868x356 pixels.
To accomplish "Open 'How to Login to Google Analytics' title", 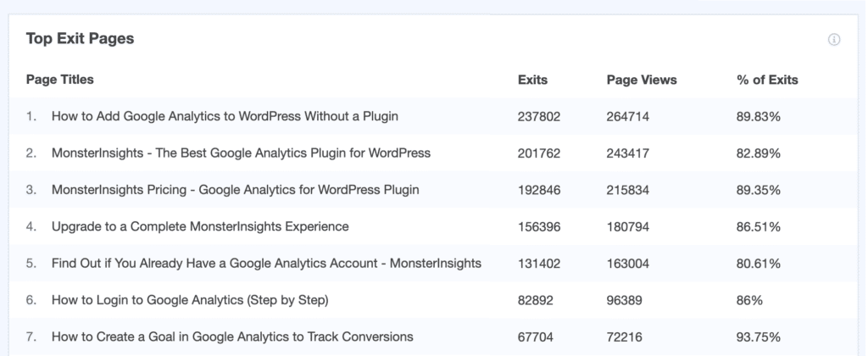I will 190,300.
